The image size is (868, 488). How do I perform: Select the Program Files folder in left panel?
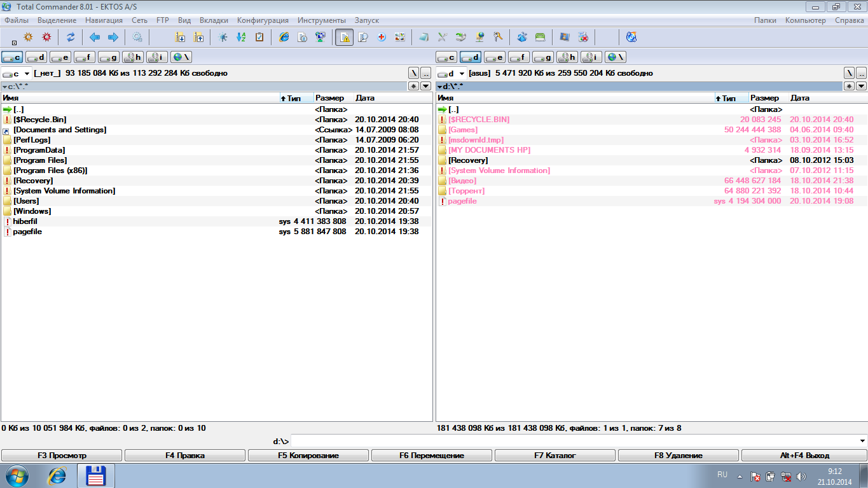click(x=39, y=160)
